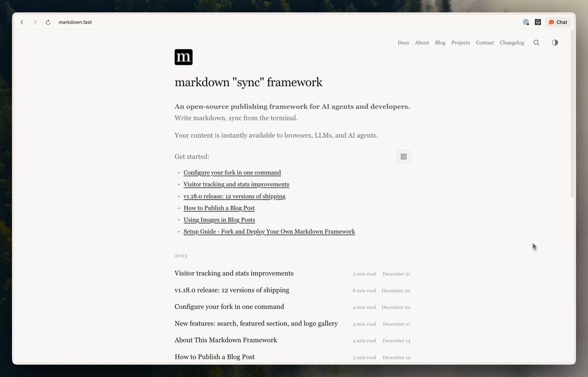Switch featured section to grid view
588x377 pixels.
(403, 156)
